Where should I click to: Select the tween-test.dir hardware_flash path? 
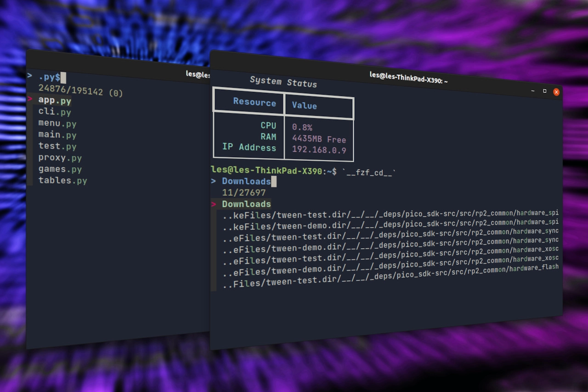coord(390,277)
